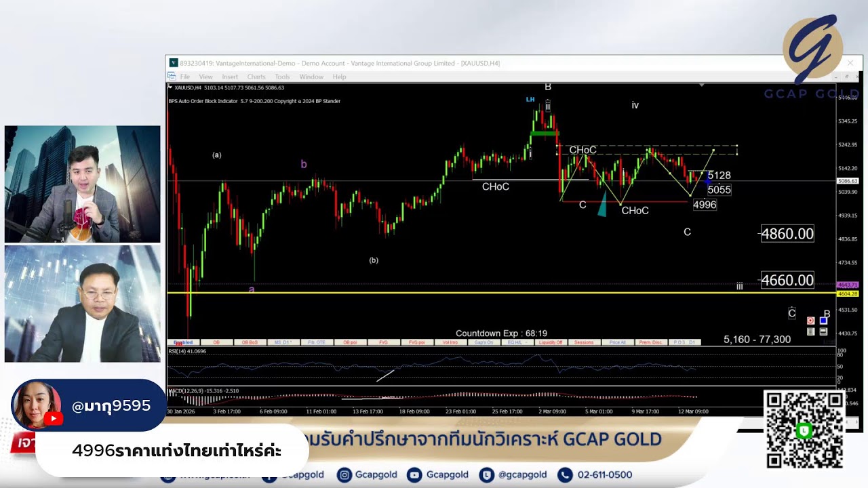Click the lower CHoC label near 4996
Viewport: 868px width, 488px height.
(635, 211)
